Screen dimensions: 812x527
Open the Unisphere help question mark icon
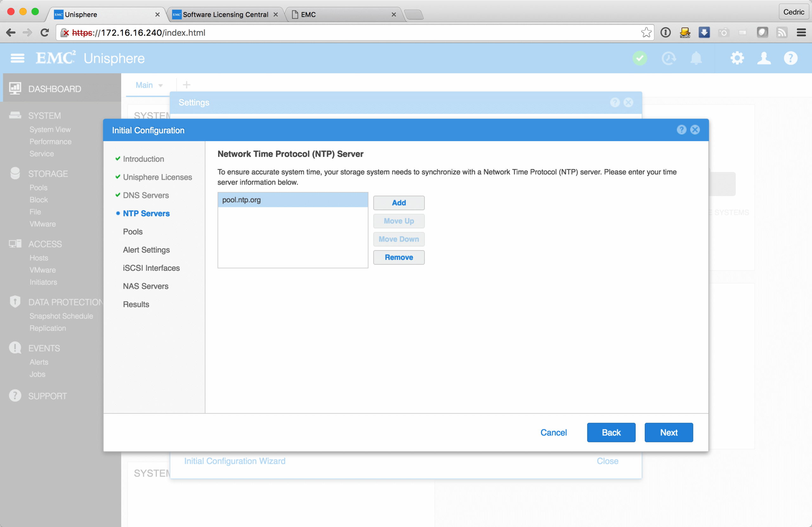click(x=790, y=58)
